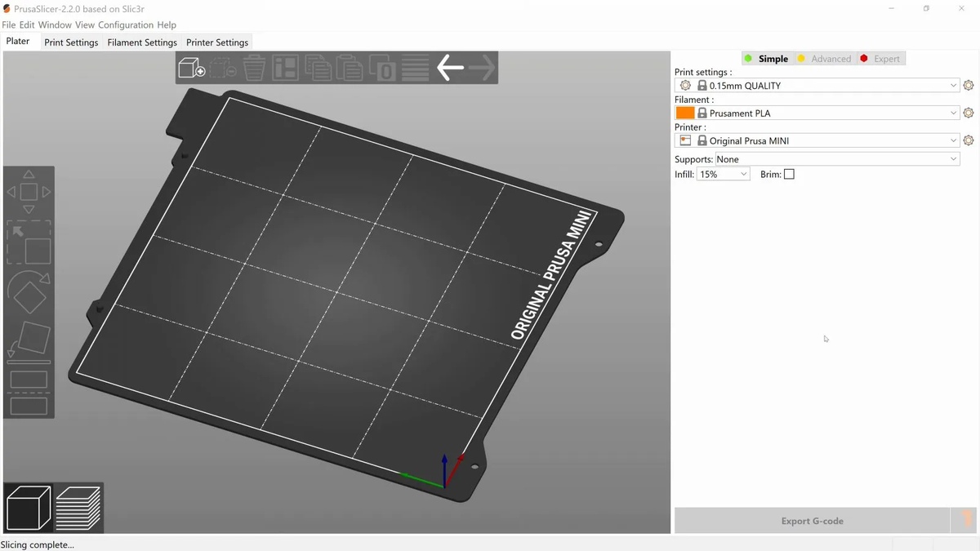
Task: Open the Configuration menu
Action: pyautogui.click(x=126, y=24)
